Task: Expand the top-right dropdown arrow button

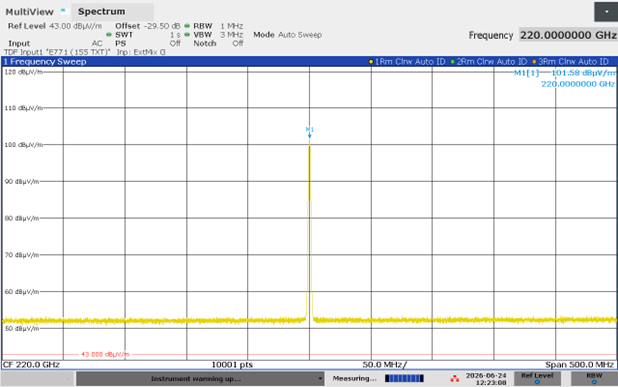Action: tap(606, 12)
